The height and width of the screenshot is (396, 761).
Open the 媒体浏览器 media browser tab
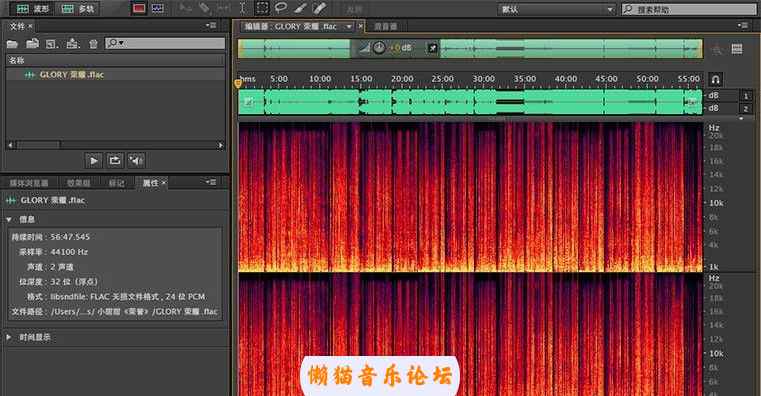coord(29,183)
